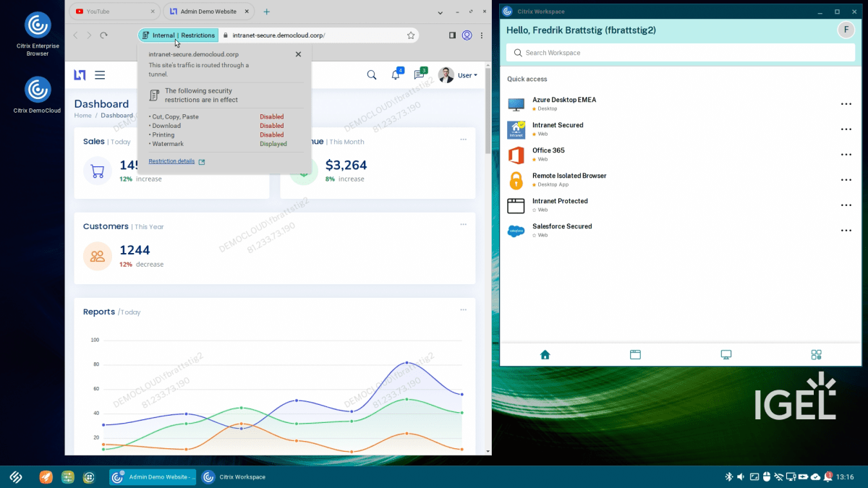Open the Desktops monitor icon in Workspace
This screenshot has height=488, width=868.
click(726, 354)
